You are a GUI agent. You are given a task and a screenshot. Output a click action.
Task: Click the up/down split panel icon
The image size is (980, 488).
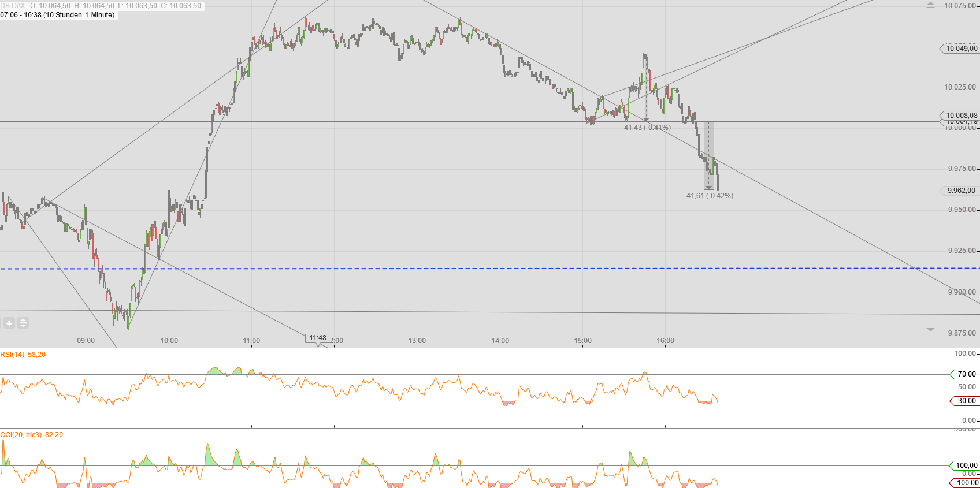coord(23,323)
